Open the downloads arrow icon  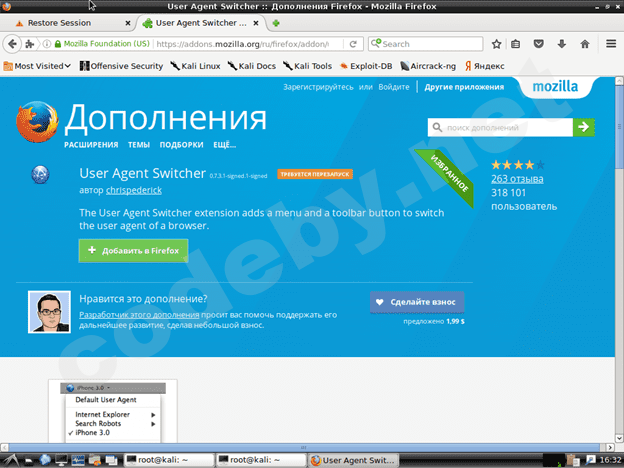pyautogui.click(x=562, y=44)
